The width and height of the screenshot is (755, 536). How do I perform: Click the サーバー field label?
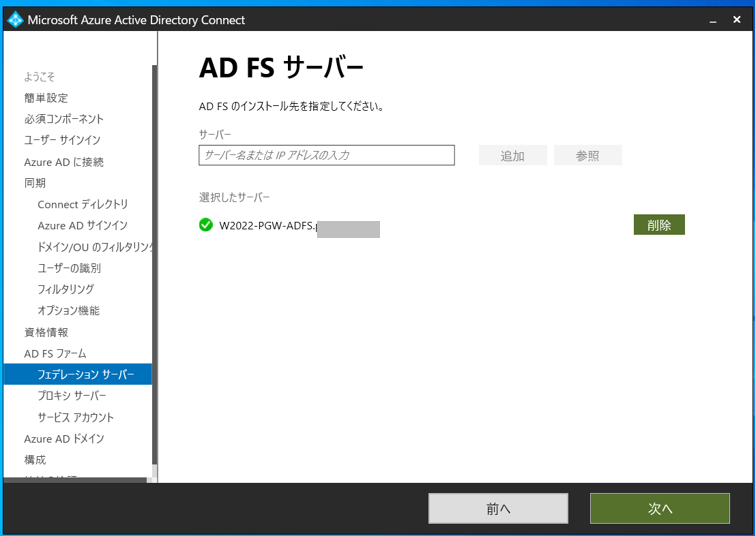point(215,134)
